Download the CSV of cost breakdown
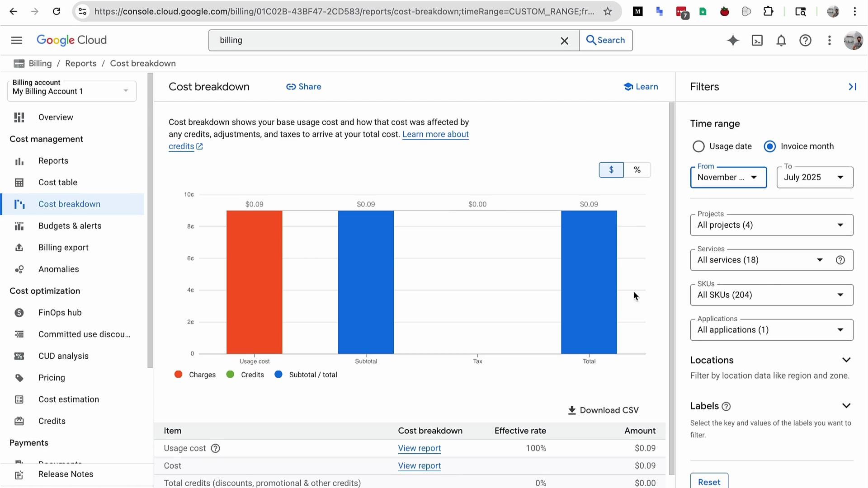The image size is (868, 488). pos(603,410)
